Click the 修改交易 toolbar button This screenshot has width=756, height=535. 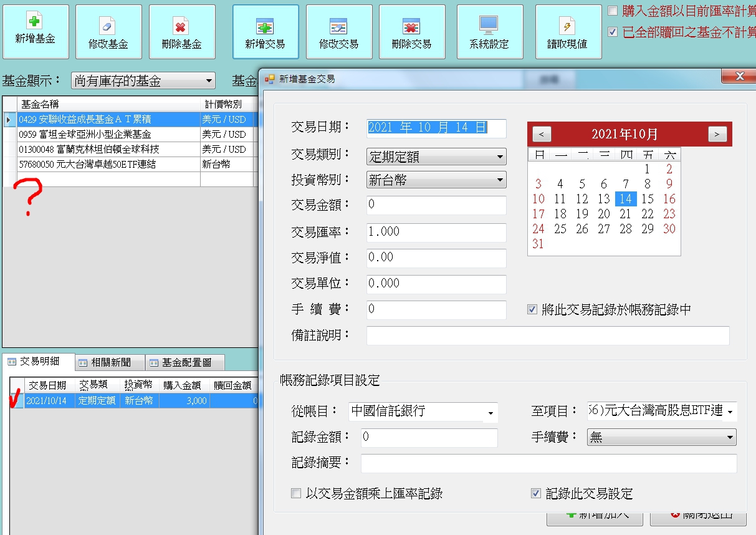[x=339, y=32]
